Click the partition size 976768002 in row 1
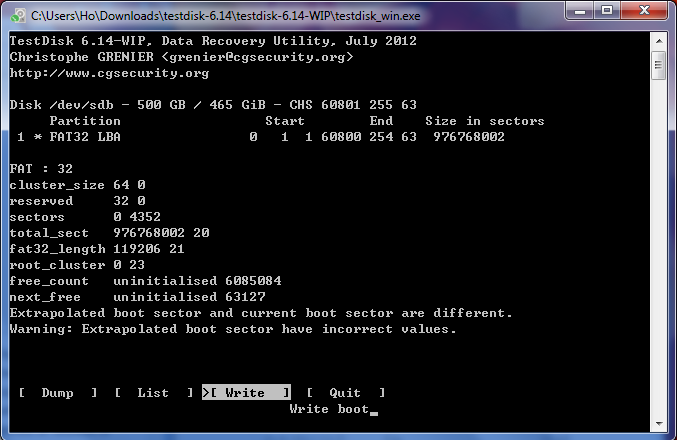 [469, 137]
